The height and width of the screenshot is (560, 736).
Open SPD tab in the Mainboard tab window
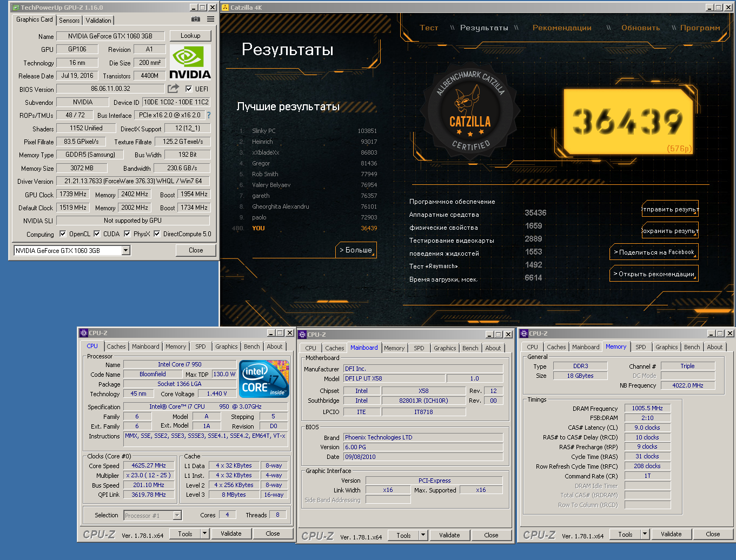click(x=419, y=349)
